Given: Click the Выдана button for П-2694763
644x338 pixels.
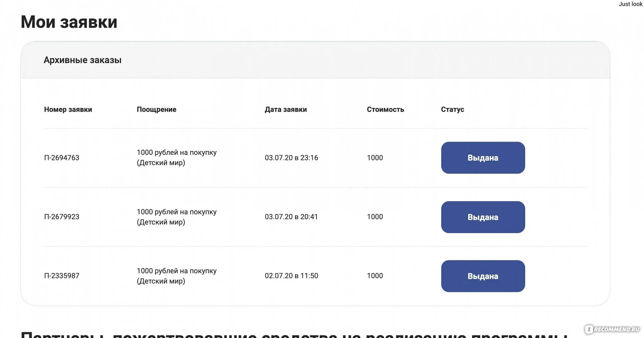Looking at the screenshot, I should pyautogui.click(x=483, y=158).
